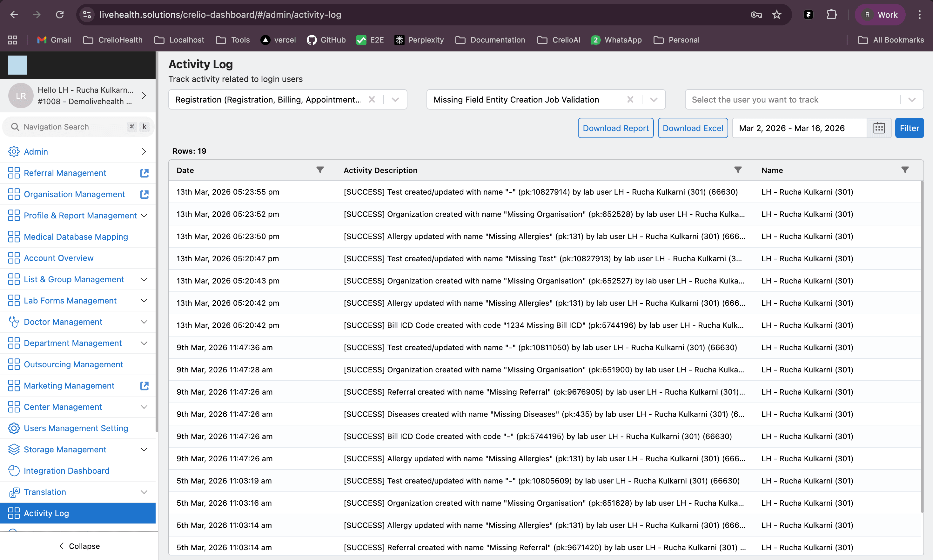
Task: Click the rupee extension icon
Action: (808, 15)
